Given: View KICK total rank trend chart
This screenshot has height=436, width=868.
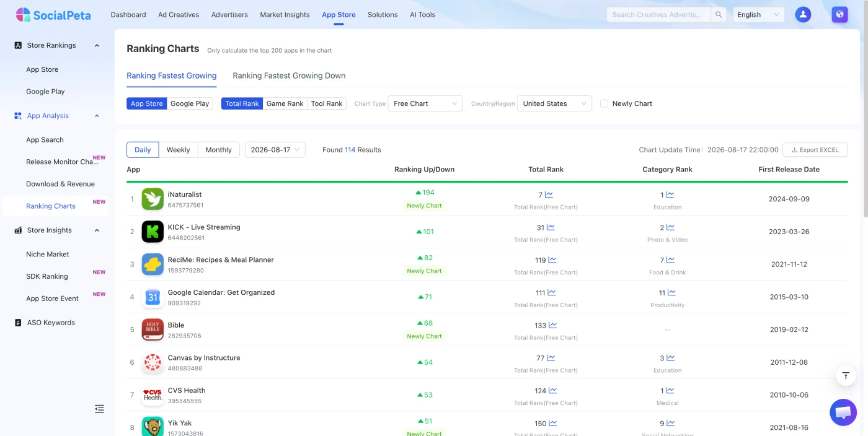Looking at the screenshot, I should 551,227.
